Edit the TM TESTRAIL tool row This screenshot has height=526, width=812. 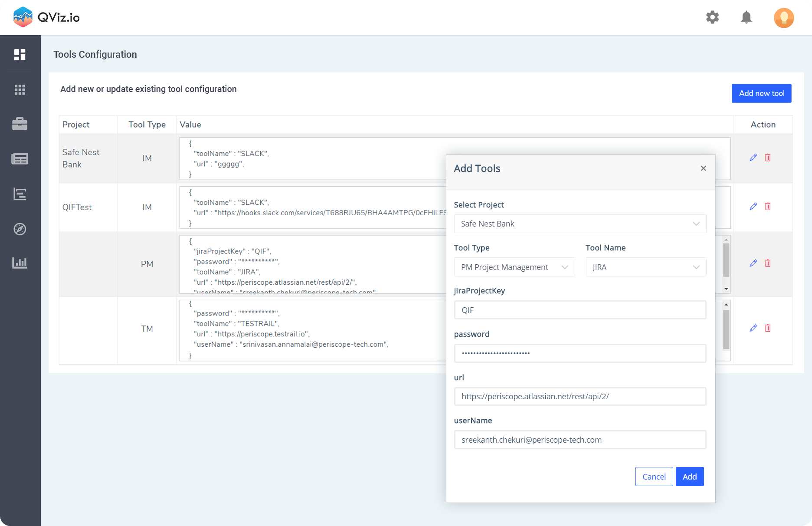point(753,328)
